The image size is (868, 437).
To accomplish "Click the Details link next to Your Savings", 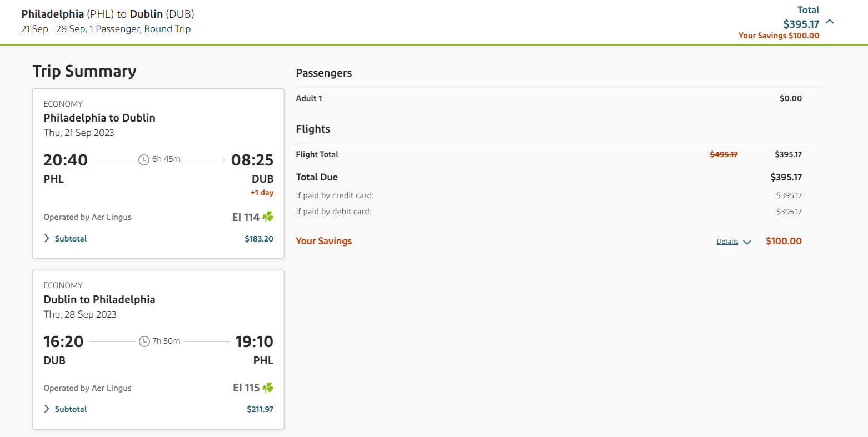I will click(x=727, y=241).
